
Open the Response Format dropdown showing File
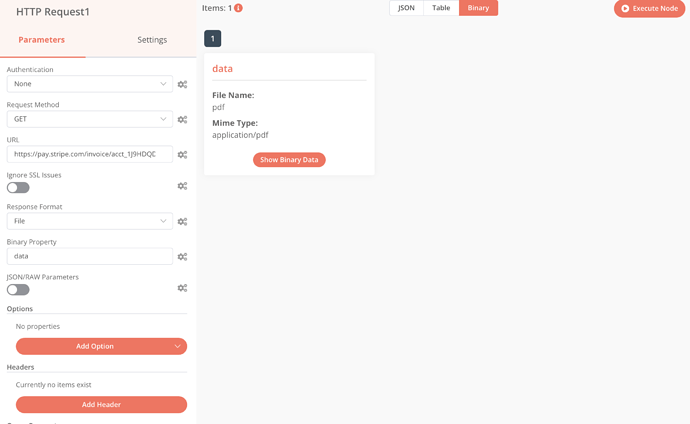point(90,221)
